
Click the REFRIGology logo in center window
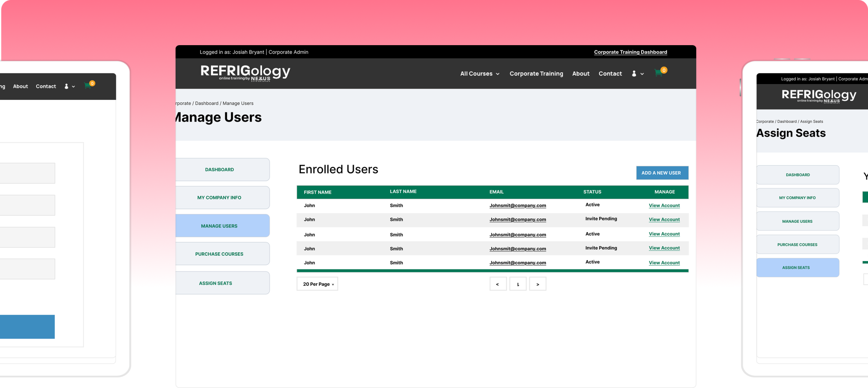coord(245,73)
